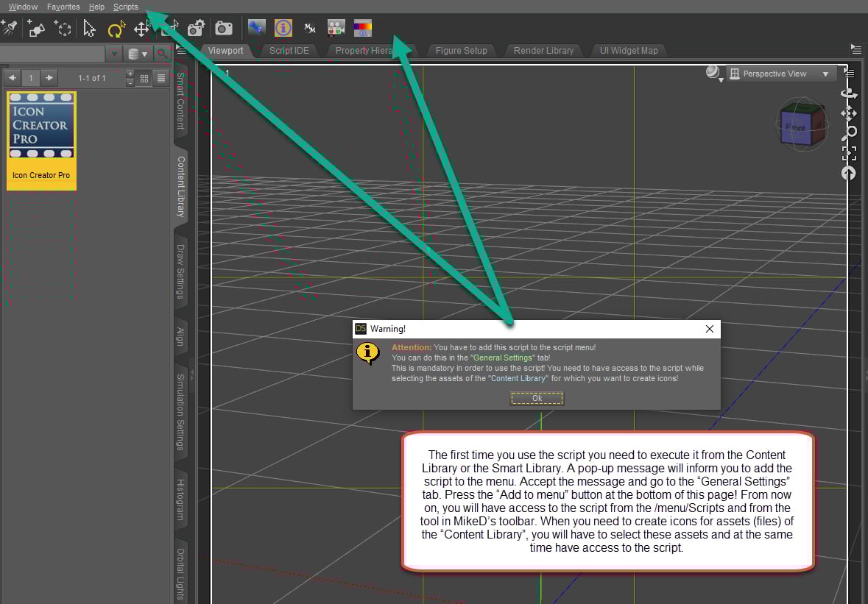The height and width of the screenshot is (604, 868).
Task: Click the pan viewport control slider icon
Action: [x=848, y=113]
